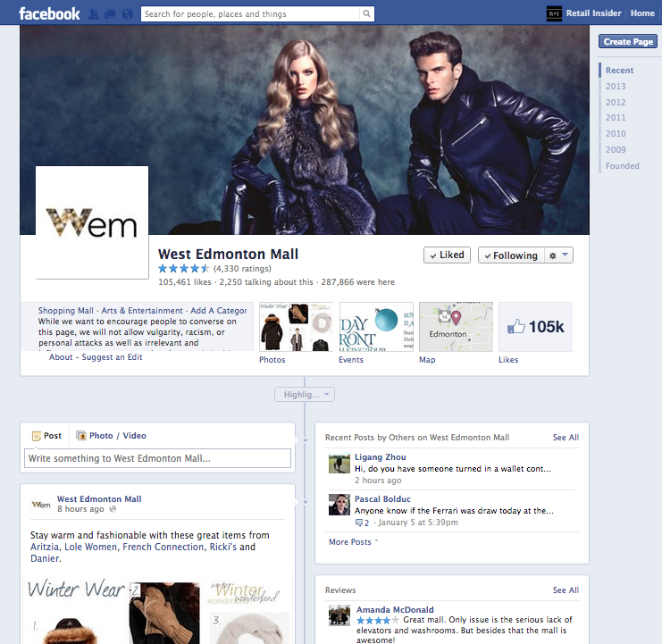
Task: Jump to 2011 in timeline
Action: tap(616, 118)
